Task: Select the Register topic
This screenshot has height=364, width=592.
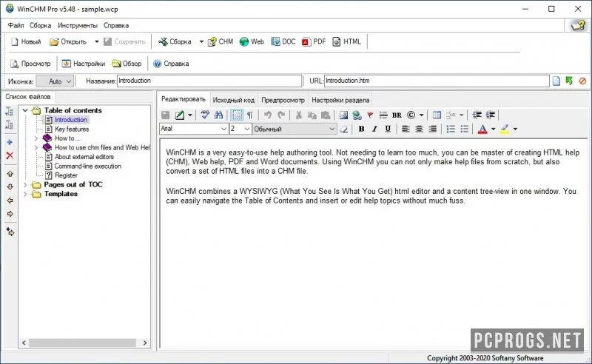Action: coord(66,175)
